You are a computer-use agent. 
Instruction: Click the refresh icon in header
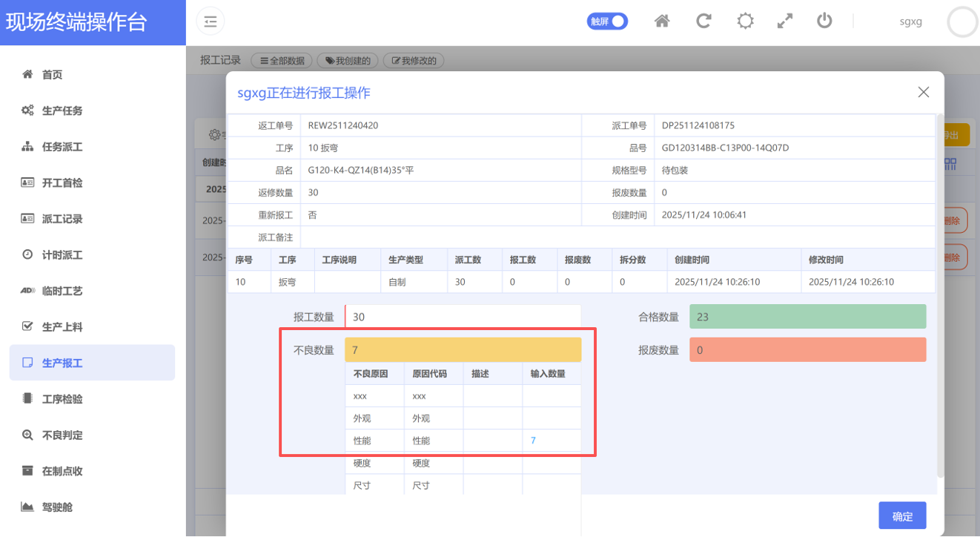point(703,21)
